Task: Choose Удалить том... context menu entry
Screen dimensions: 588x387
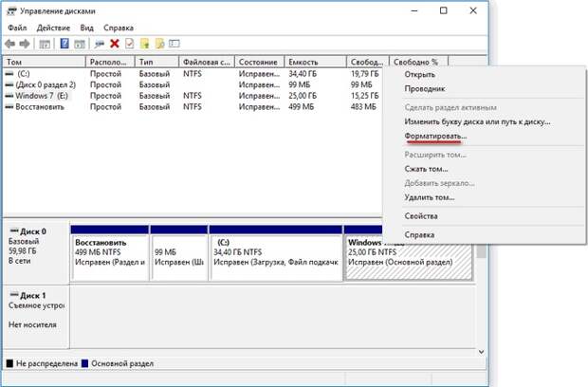Action: (x=430, y=197)
